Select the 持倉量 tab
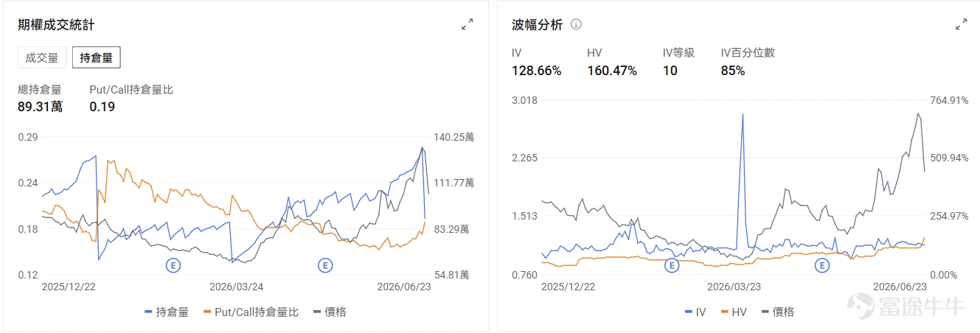Viewport: 980px width, 333px height. (x=96, y=57)
